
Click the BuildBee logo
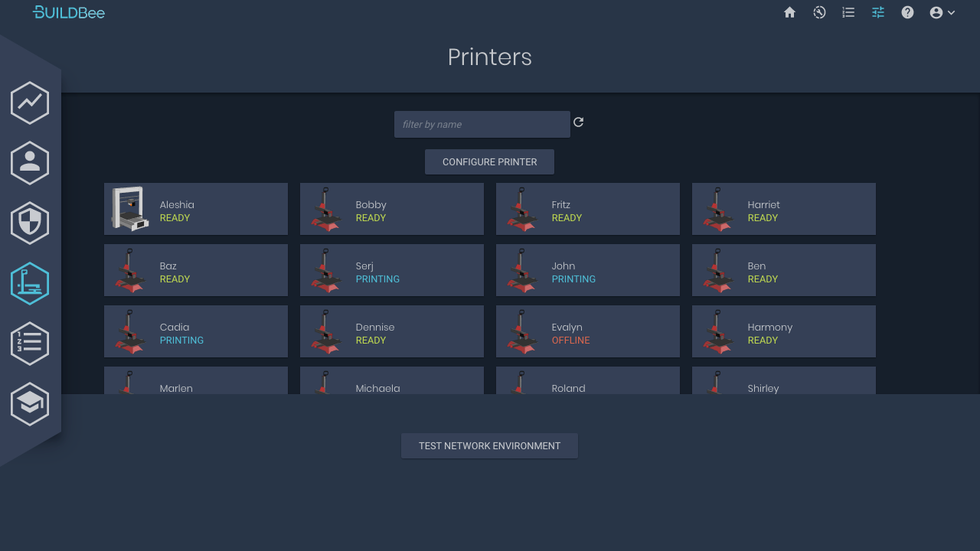click(x=69, y=12)
